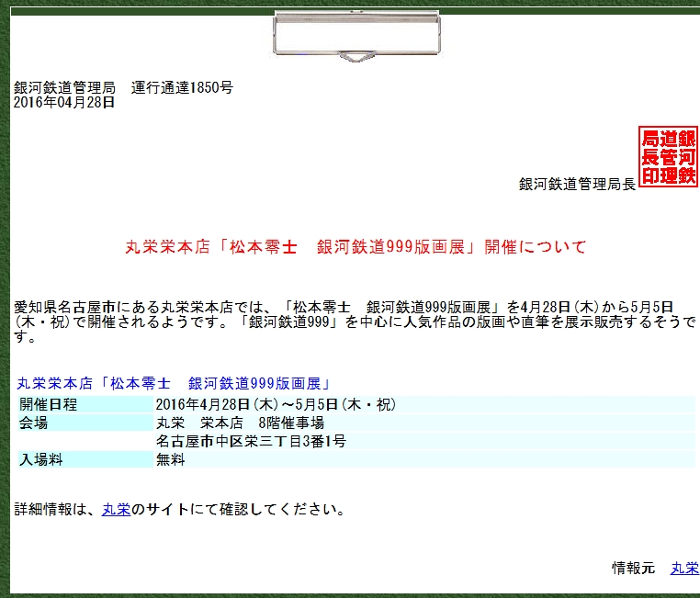Select the 入場料 table header cell
Screen dimensions: 700x598
85,459
